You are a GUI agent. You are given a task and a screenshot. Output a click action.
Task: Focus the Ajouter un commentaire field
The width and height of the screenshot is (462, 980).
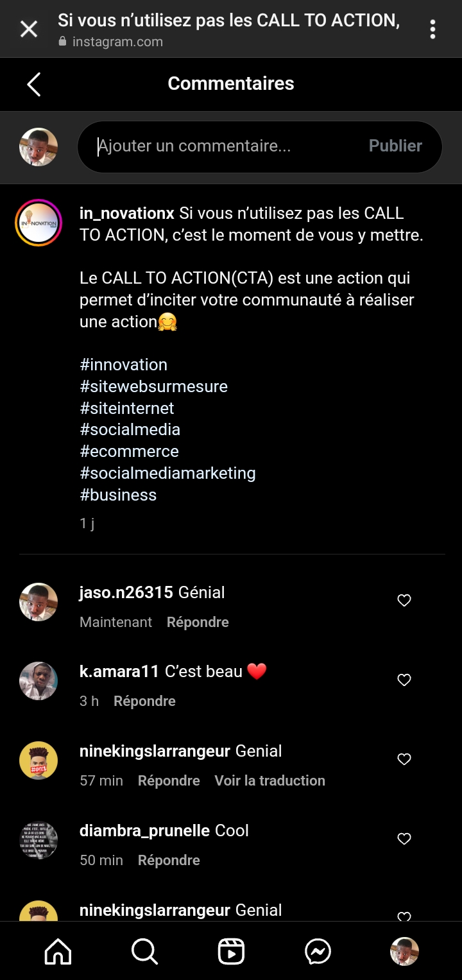click(225, 146)
